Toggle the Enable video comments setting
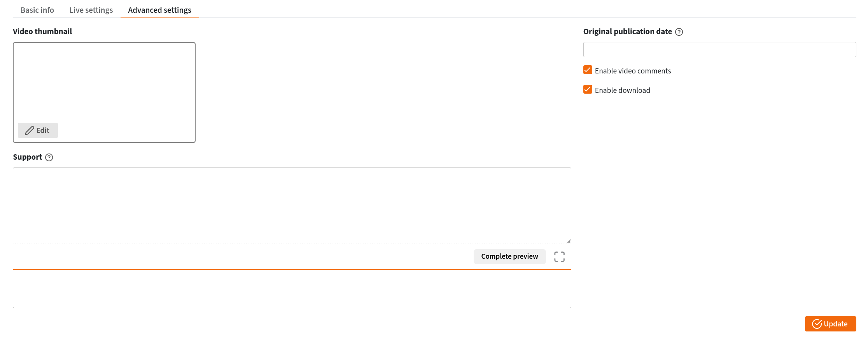This screenshot has height=340, width=868. [x=587, y=70]
